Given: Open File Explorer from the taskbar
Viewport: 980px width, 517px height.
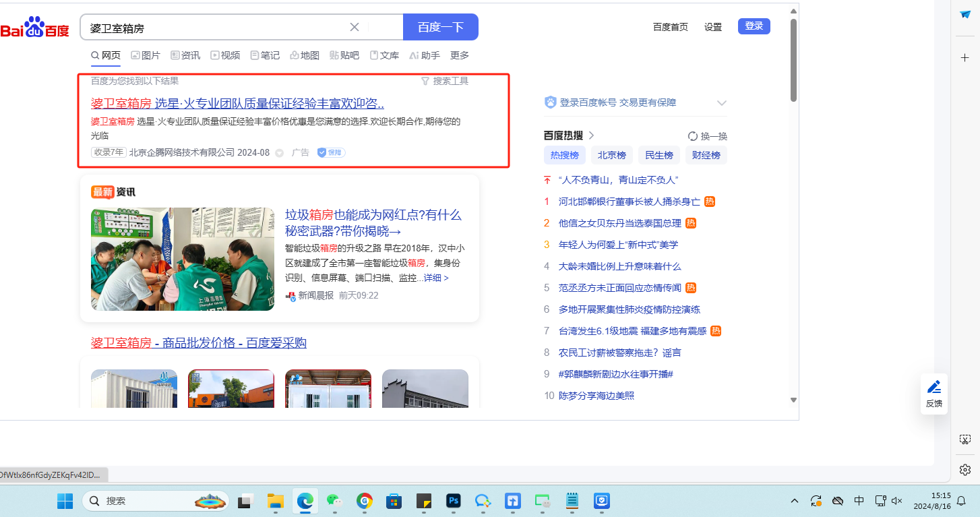Looking at the screenshot, I should [x=275, y=501].
